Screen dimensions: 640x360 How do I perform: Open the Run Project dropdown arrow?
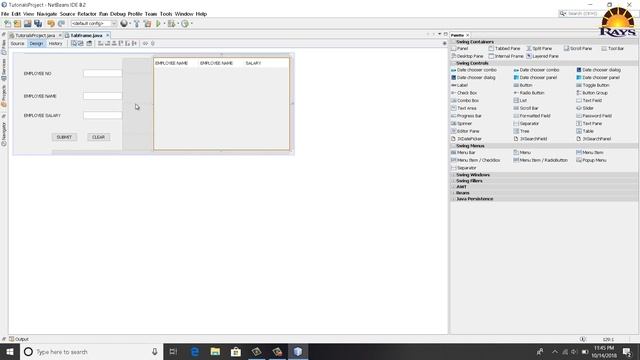(x=164, y=24)
